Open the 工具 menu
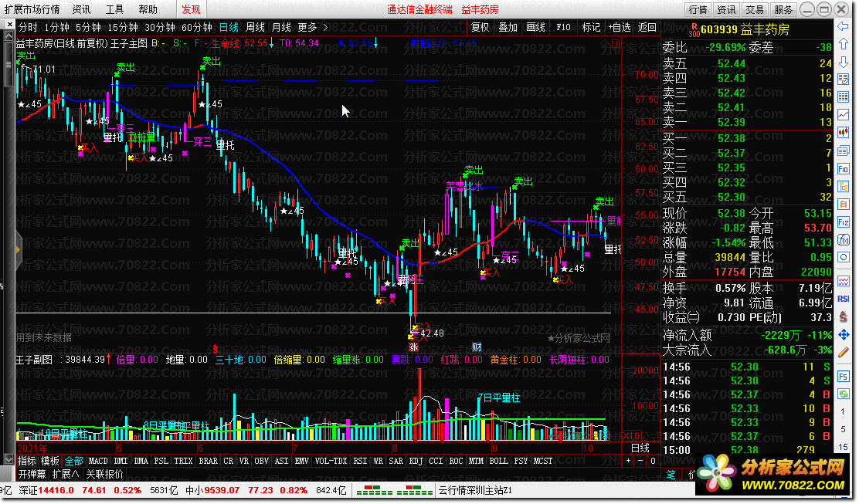The height and width of the screenshot is (504, 859). click(x=114, y=9)
